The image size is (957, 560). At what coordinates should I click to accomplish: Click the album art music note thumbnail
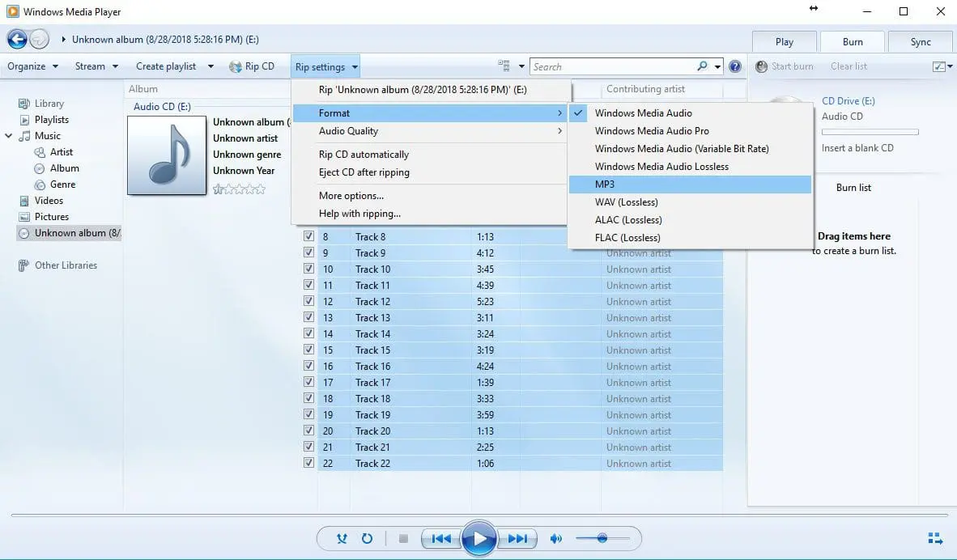click(167, 155)
